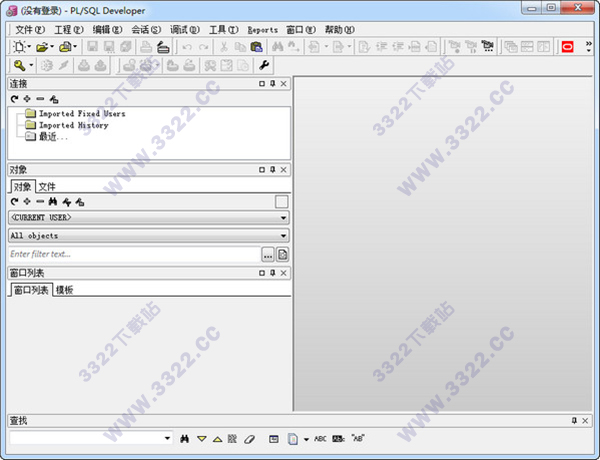Open the Reports menu
600x460 pixels.
(x=262, y=30)
